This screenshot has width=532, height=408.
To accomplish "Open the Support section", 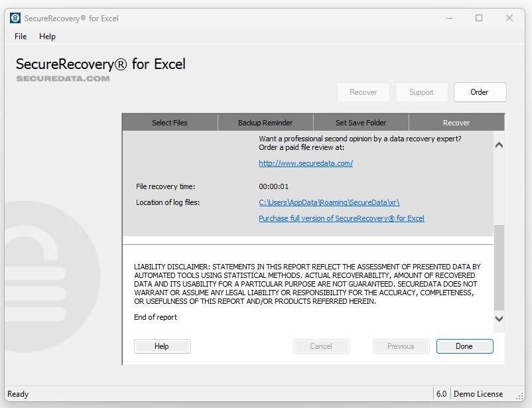I will (421, 92).
